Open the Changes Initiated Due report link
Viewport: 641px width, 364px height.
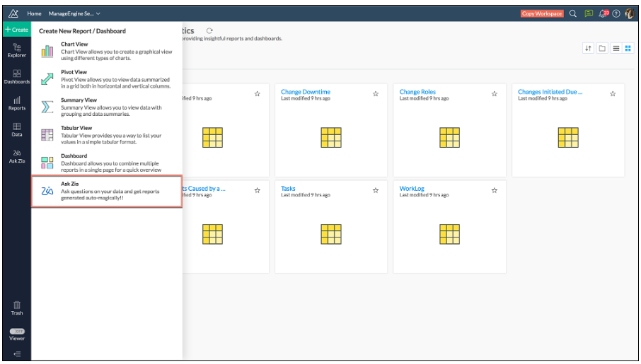coord(550,92)
